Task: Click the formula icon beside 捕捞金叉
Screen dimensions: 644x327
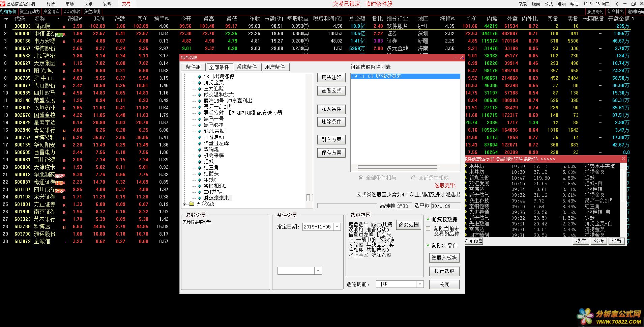Action: click(x=200, y=83)
